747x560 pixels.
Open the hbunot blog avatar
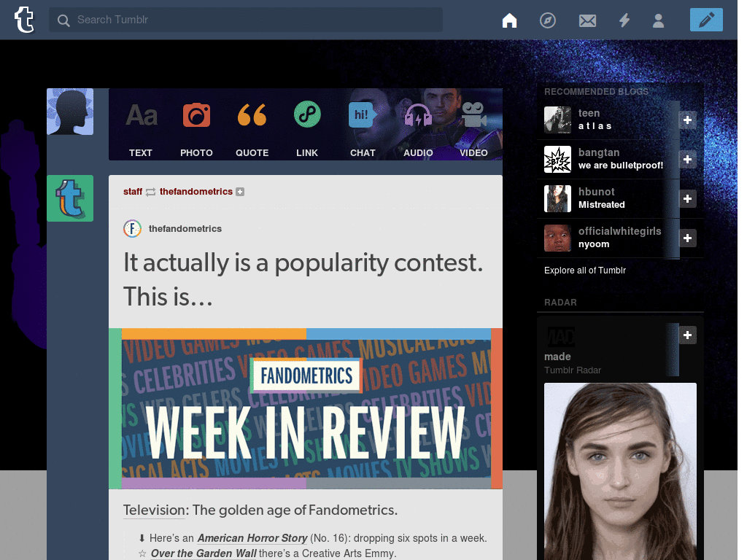(x=557, y=198)
